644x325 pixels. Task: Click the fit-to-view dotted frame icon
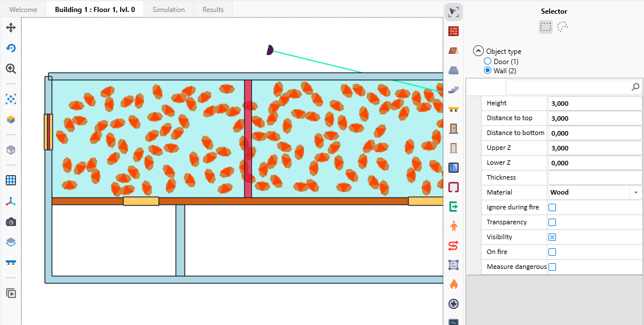[x=11, y=98]
